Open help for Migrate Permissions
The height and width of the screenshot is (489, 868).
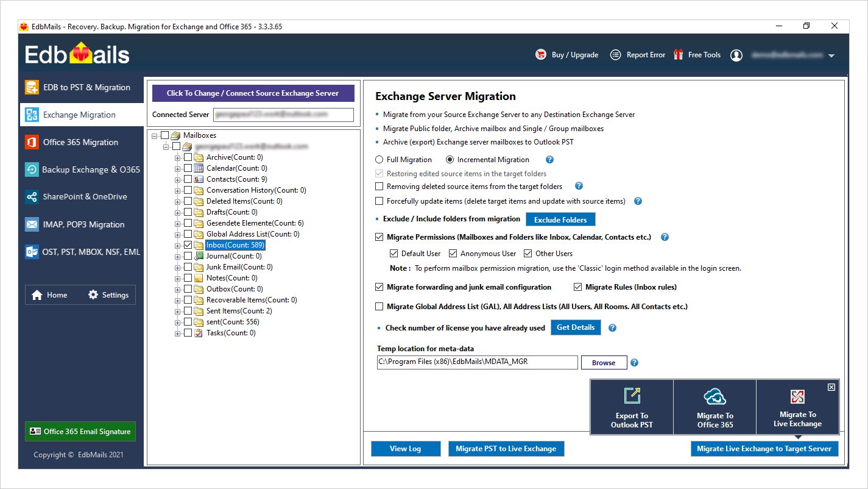pyautogui.click(x=665, y=237)
